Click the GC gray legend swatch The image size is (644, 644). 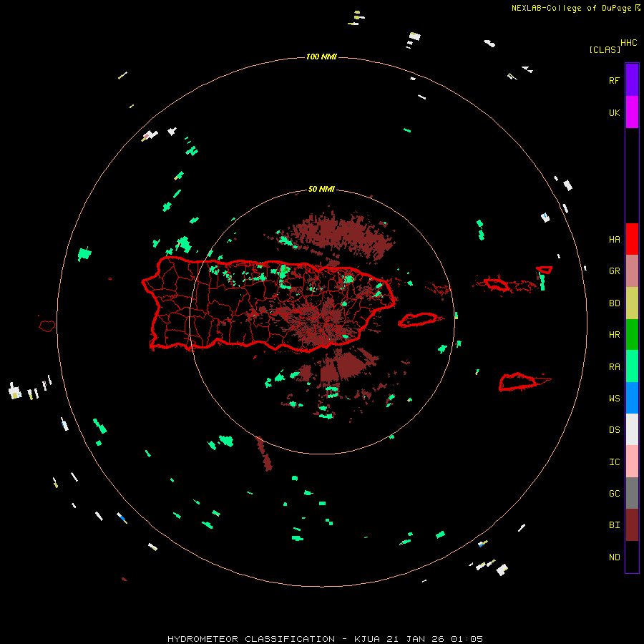click(632, 493)
